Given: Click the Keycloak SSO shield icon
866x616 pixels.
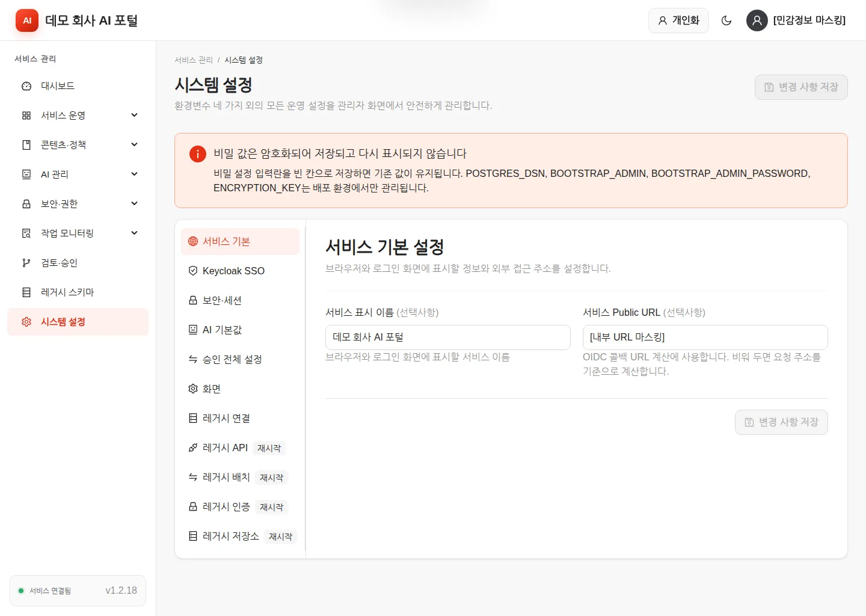Looking at the screenshot, I should [x=193, y=271].
